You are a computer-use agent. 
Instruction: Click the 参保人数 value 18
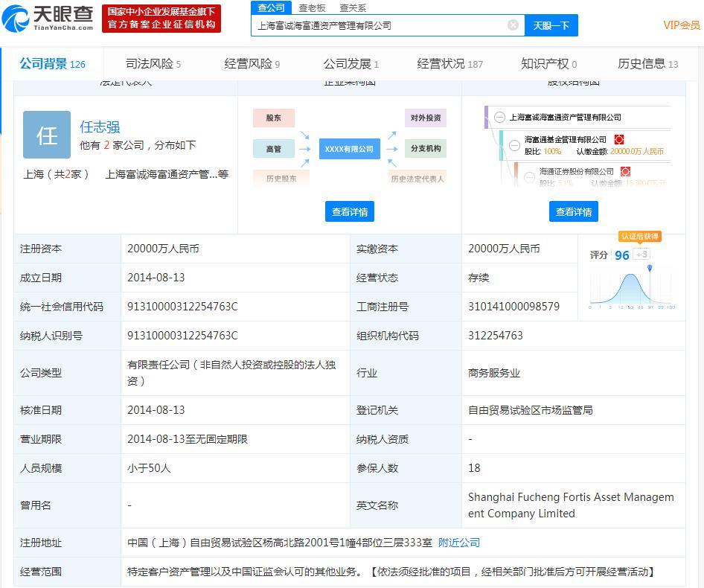pyautogui.click(x=474, y=468)
